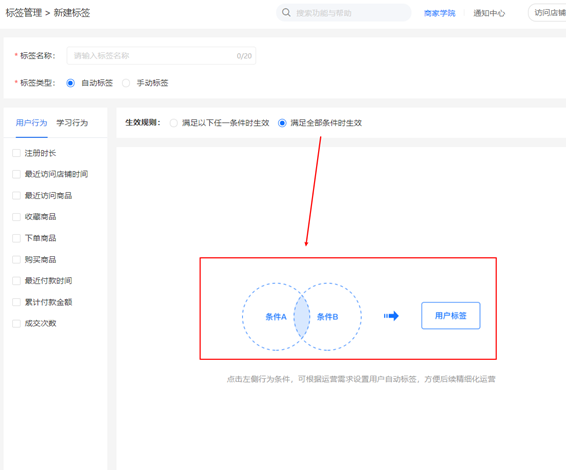Click the 条件B circle in diagram
Viewport: 566px width, 470px height.
point(327,317)
